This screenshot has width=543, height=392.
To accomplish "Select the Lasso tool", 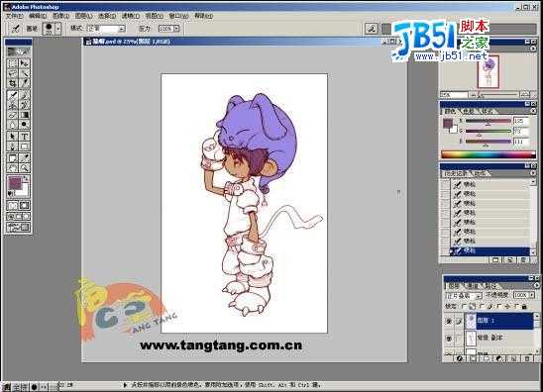I will pyautogui.click(x=13, y=73).
